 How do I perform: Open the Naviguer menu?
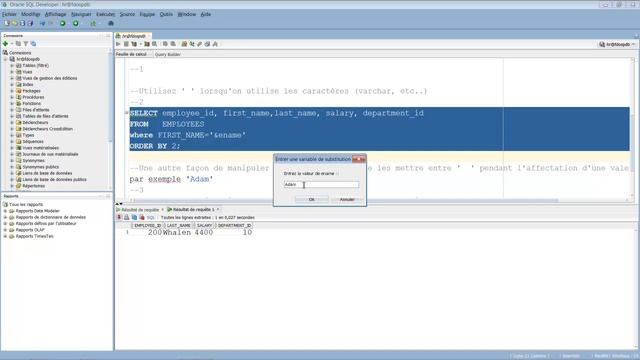point(81,14)
